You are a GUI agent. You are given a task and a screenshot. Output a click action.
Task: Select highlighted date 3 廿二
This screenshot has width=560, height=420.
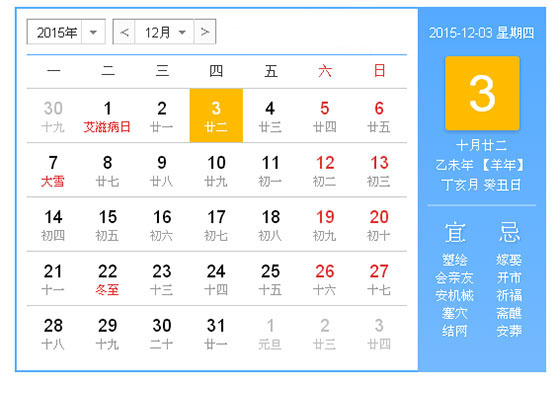click(x=216, y=116)
